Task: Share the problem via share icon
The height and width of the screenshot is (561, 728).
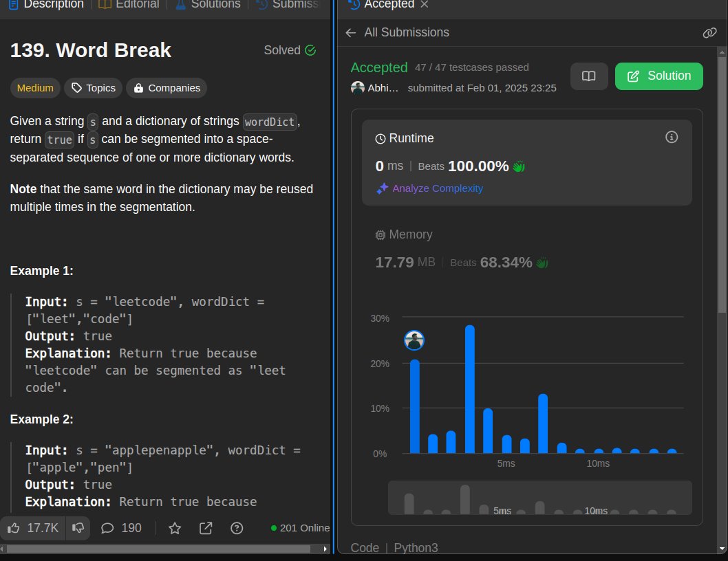Action: [x=206, y=528]
